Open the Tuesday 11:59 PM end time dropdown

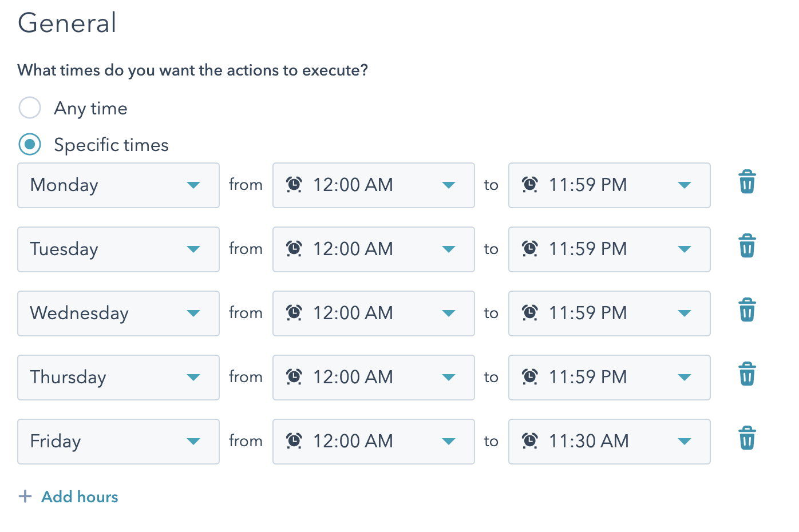[x=685, y=249]
